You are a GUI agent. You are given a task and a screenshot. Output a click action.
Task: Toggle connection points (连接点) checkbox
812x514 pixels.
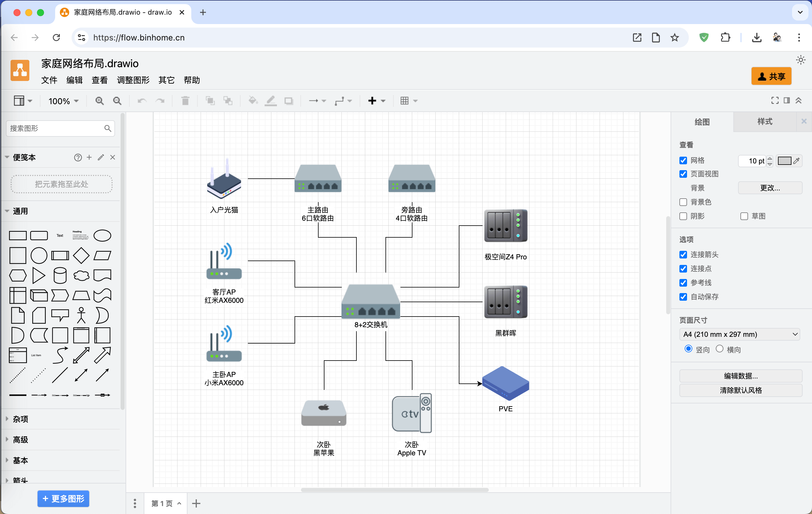coord(683,269)
